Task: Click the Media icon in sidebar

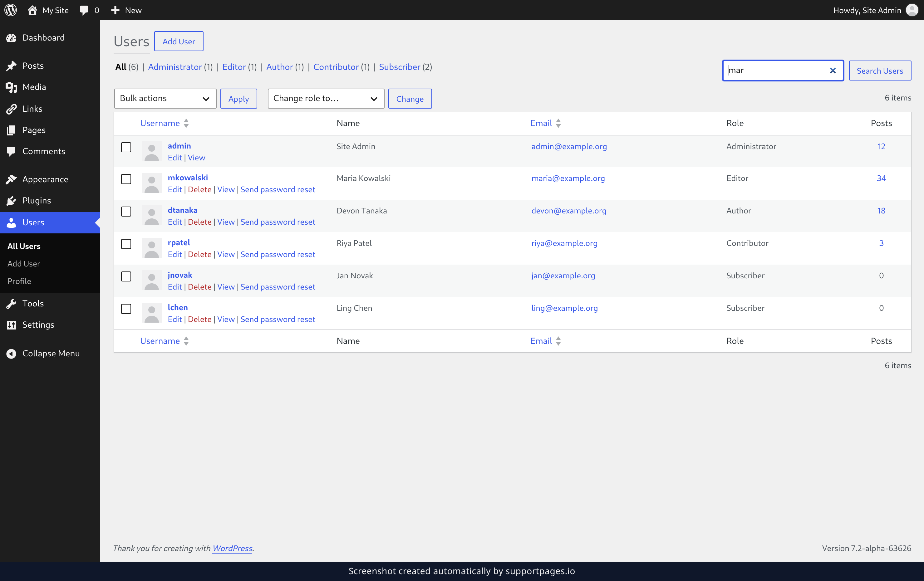Action: pyautogui.click(x=11, y=87)
